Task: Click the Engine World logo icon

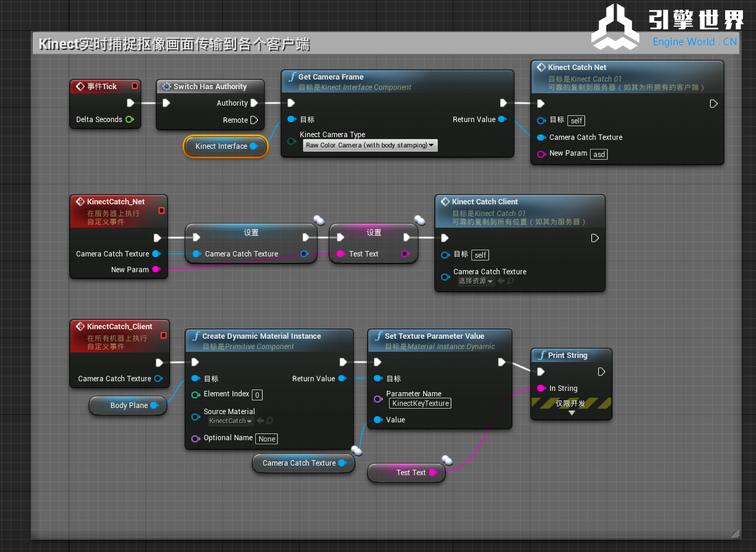Action: point(615,27)
